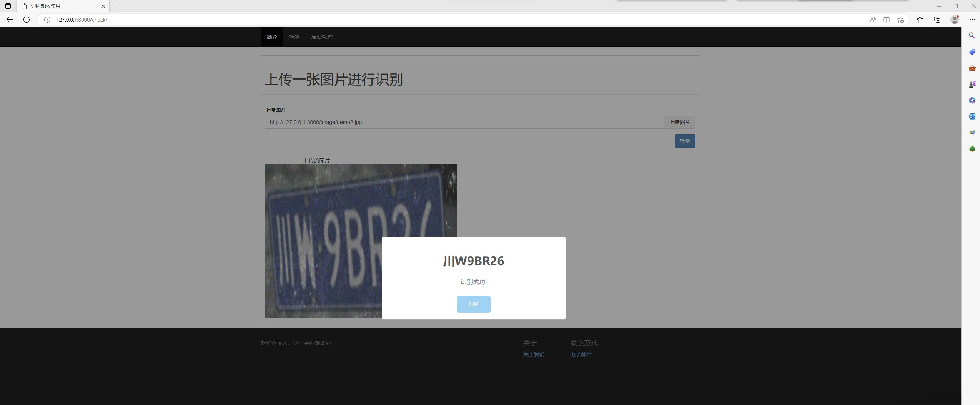
Task: Restore down the browser window
Action: pos(956,6)
